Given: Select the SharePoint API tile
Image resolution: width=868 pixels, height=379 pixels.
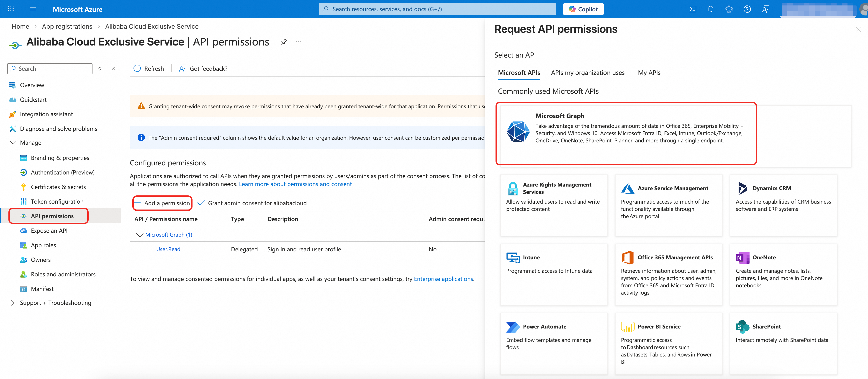Looking at the screenshot, I should (x=783, y=343).
